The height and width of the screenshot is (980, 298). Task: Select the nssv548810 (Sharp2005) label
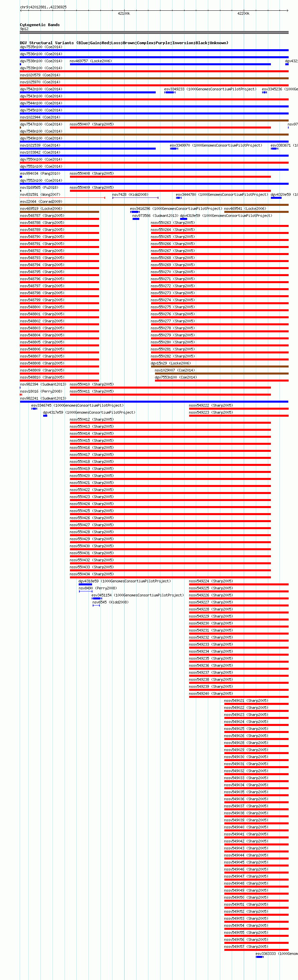tap(42, 378)
